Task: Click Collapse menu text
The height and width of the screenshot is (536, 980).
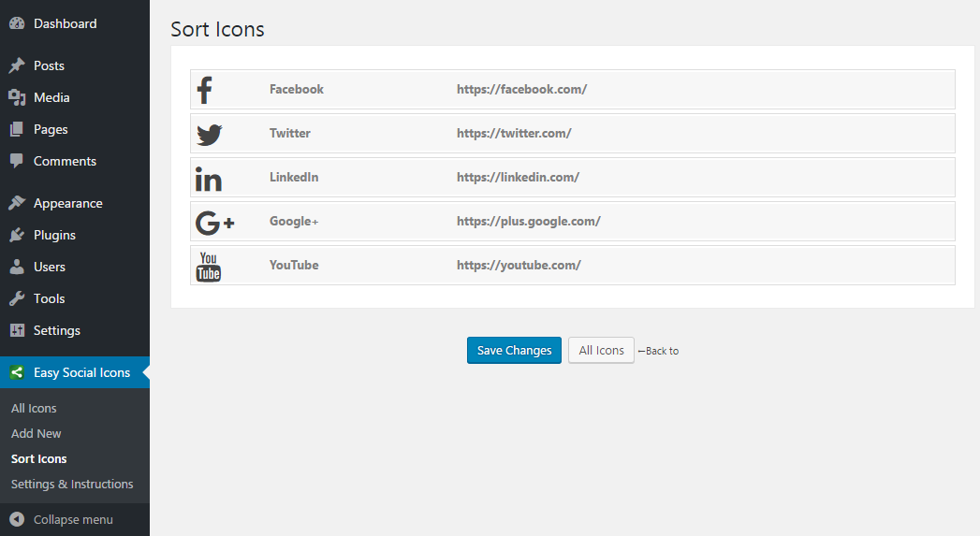Action: 73,519
